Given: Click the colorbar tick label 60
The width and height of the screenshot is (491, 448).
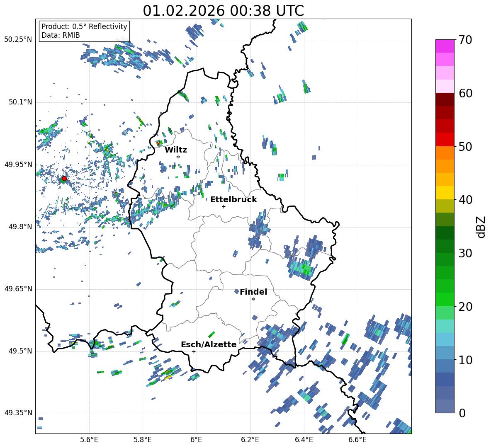Looking at the screenshot, I should (465, 93).
